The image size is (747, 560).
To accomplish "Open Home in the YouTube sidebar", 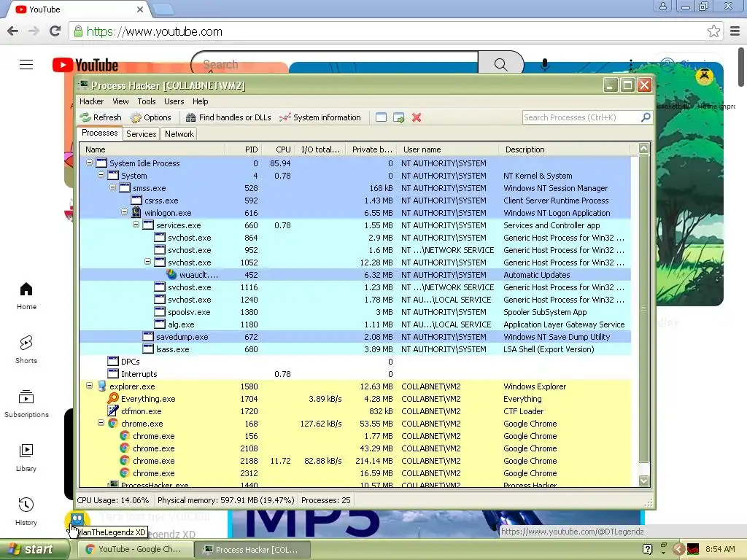I will 26,296.
